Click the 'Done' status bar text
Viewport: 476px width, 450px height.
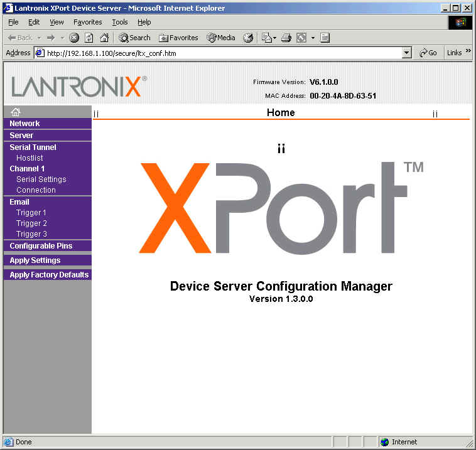coord(23,442)
